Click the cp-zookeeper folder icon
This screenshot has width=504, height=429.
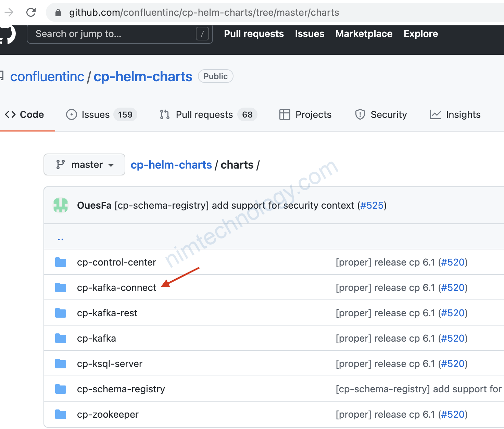click(x=61, y=415)
